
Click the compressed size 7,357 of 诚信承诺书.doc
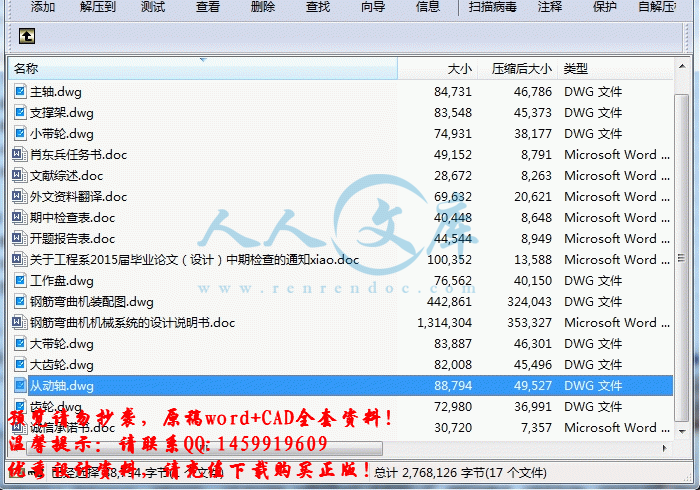point(537,428)
